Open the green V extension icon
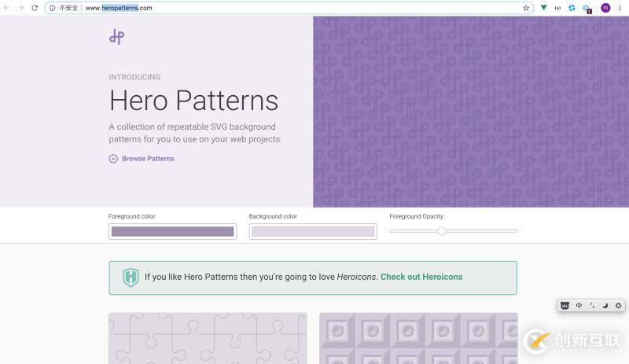Image resolution: width=629 pixels, height=364 pixels. click(x=543, y=8)
